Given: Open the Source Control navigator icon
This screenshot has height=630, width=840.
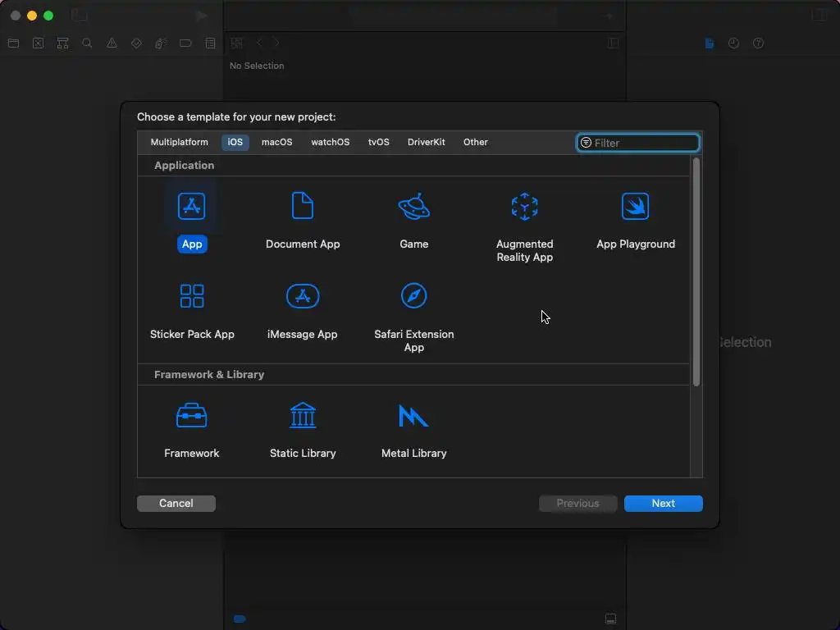Looking at the screenshot, I should 38,43.
